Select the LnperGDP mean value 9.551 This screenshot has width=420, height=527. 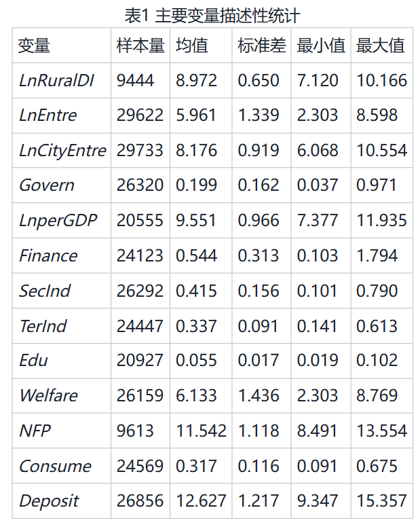click(x=197, y=221)
